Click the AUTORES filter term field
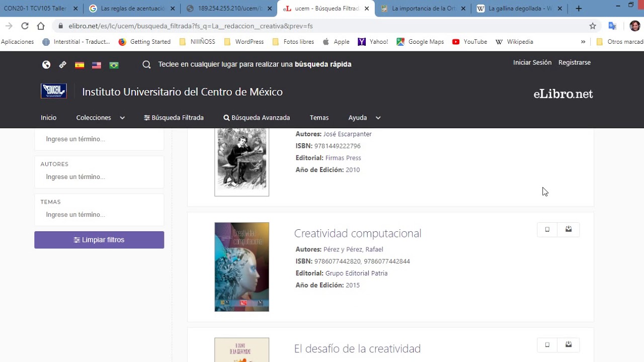Screen dimensions: 644x362 coord(99,177)
